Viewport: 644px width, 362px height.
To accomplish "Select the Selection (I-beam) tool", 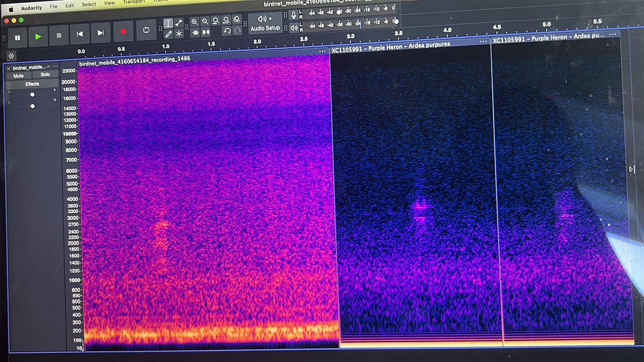I will tap(168, 24).
